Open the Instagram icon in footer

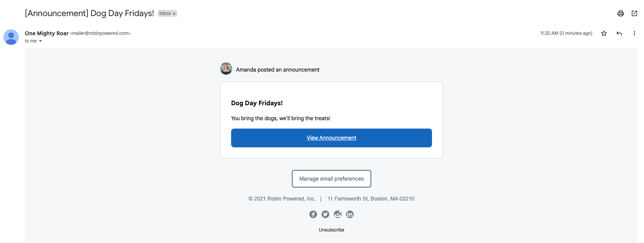point(338,214)
